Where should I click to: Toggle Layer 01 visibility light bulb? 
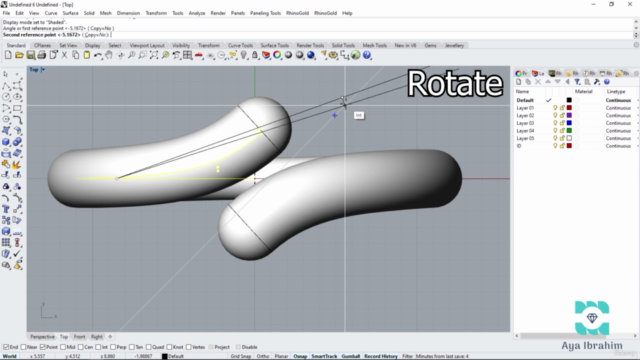point(555,108)
